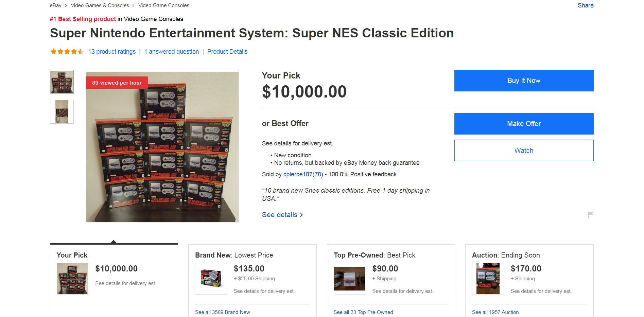Click the main product image
644x317 pixels.
click(162, 147)
